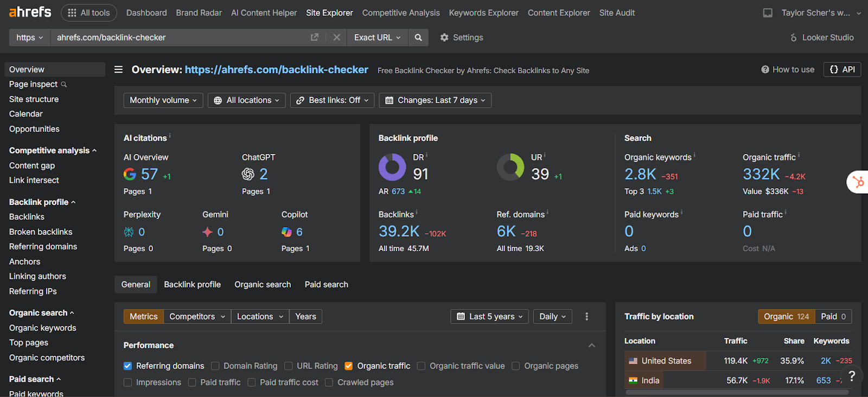Click the Copilot logo icon
Screen dimensions: 868x397
pos(286,232)
